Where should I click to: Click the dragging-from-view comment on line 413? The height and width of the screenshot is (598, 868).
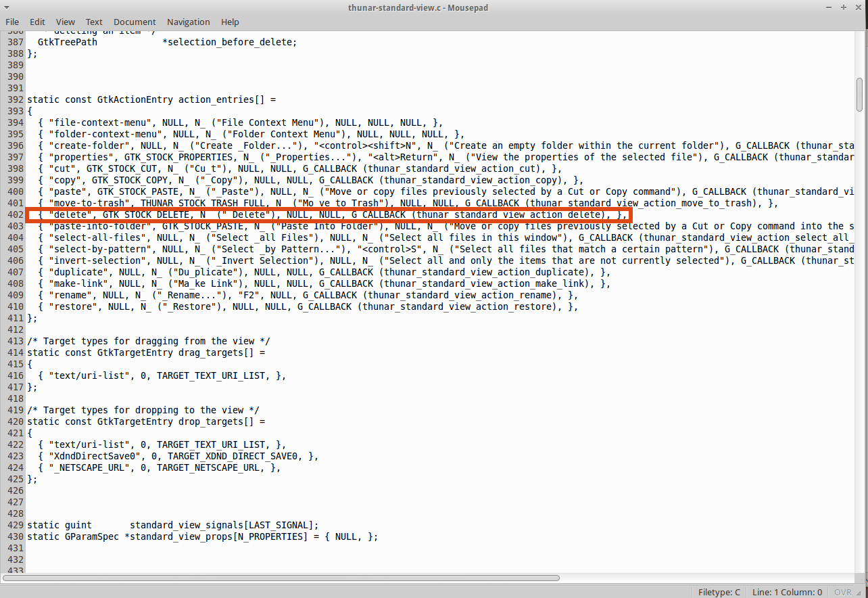[x=149, y=341]
